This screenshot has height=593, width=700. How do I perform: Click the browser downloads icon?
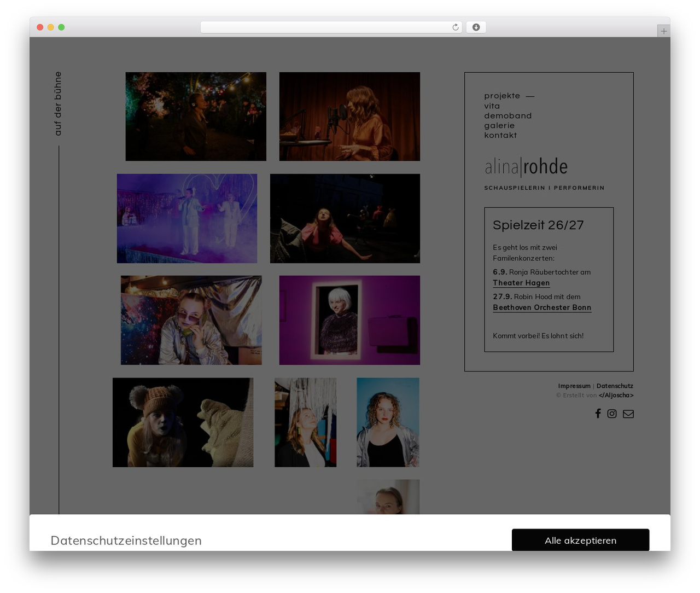tap(476, 27)
